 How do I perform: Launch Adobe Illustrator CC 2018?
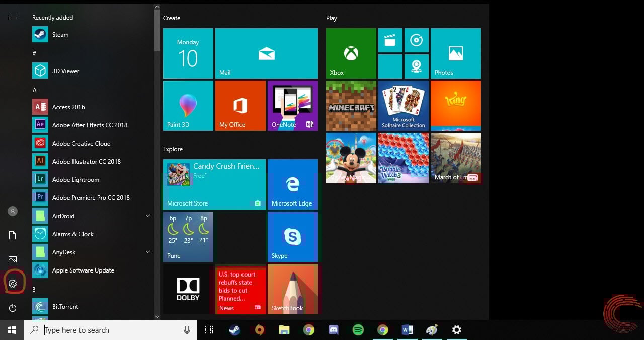pos(91,162)
